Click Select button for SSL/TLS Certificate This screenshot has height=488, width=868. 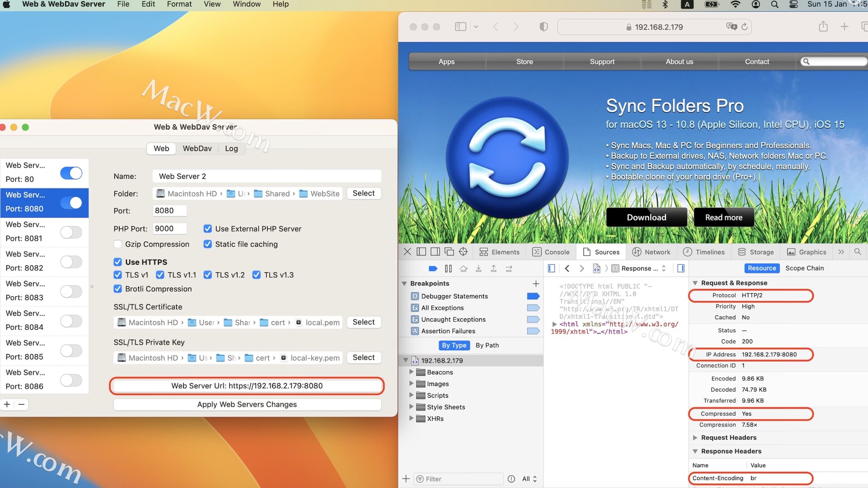(x=363, y=322)
